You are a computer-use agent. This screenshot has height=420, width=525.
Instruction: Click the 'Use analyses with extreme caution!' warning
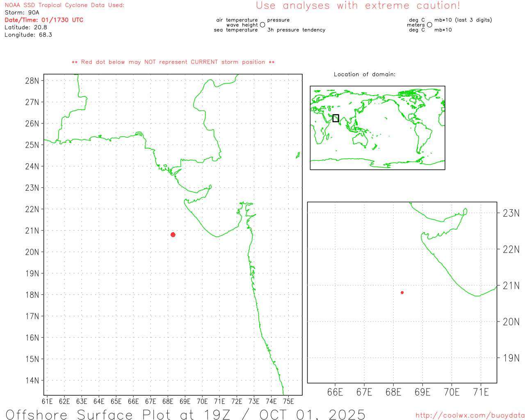pyautogui.click(x=358, y=6)
